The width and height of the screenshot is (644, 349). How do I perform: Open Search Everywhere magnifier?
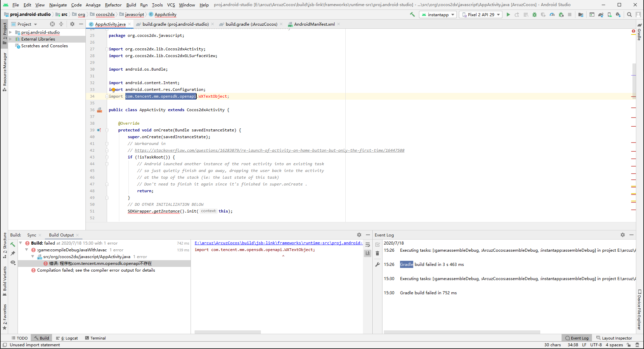tap(629, 15)
